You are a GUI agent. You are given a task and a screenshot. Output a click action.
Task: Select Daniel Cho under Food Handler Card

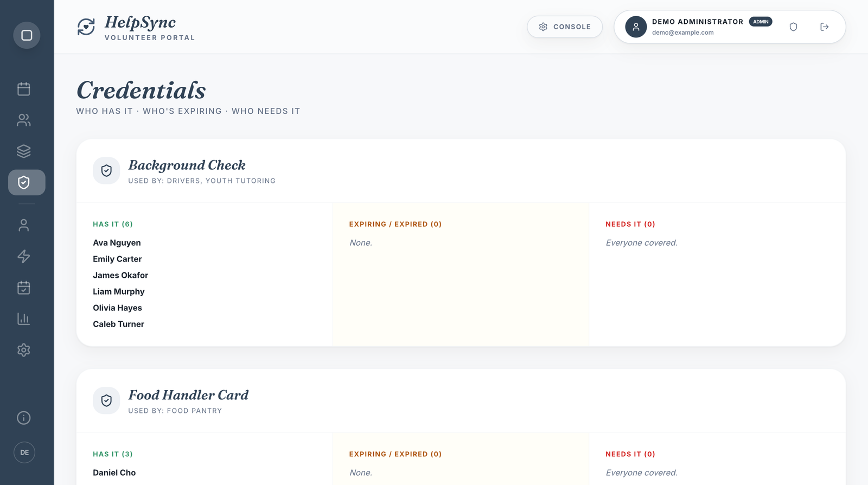pyautogui.click(x=114, y=473)
